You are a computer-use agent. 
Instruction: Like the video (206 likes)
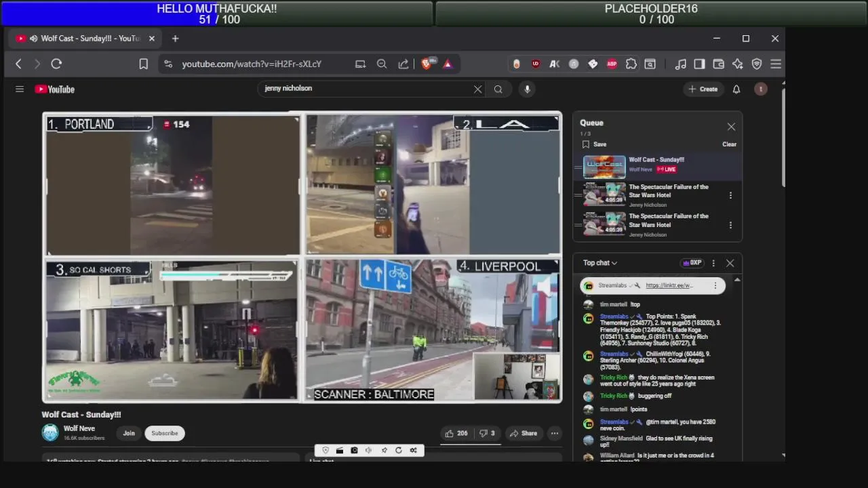[456, 433]
